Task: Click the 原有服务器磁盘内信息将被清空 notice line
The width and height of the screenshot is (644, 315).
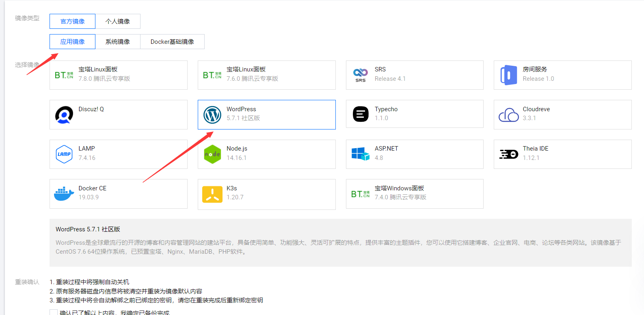Action: [126, 291]
